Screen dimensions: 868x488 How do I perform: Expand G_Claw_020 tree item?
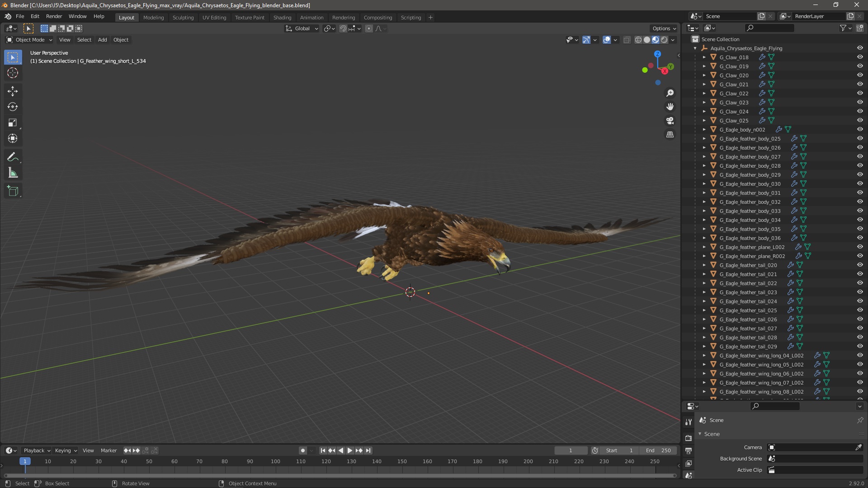[x=704, y=75]
